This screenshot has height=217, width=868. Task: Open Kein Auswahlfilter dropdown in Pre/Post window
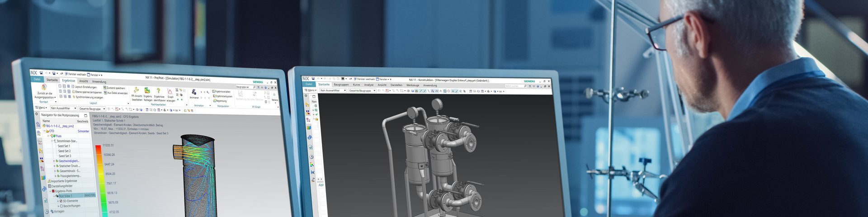pos(63,108)
